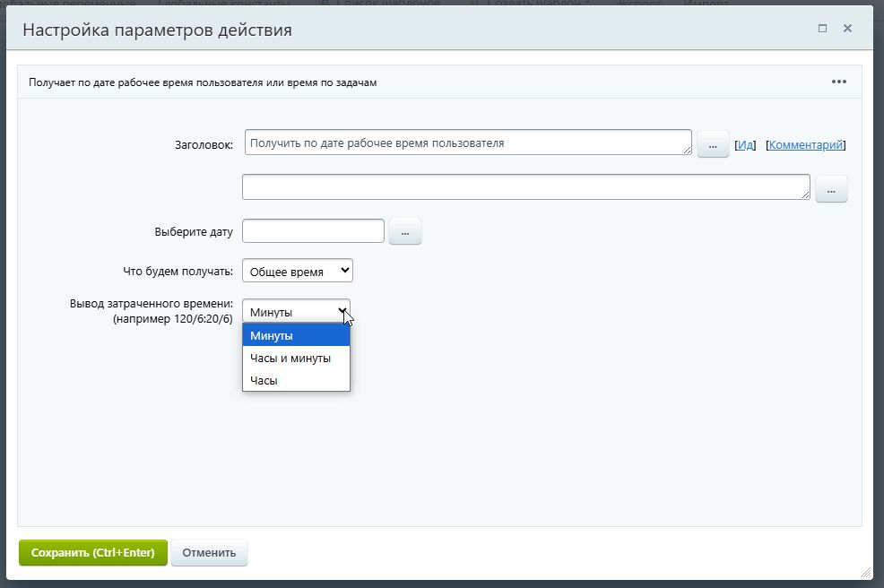Click the "..." icon next to the second text field
884x588 pixels.
[x=831, y=188]
